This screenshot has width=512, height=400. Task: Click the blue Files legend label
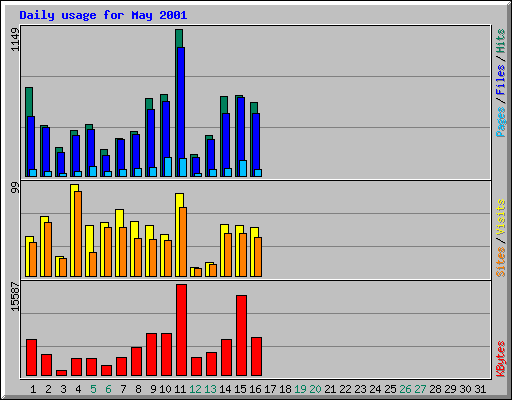pos(500,79)
